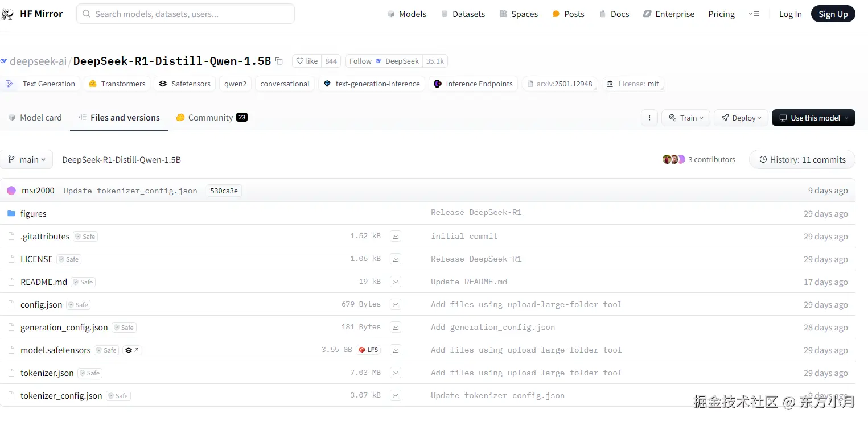This screenshot has height=422, width=868.
Task: Click the like button
Action: (x=307, y=61)
